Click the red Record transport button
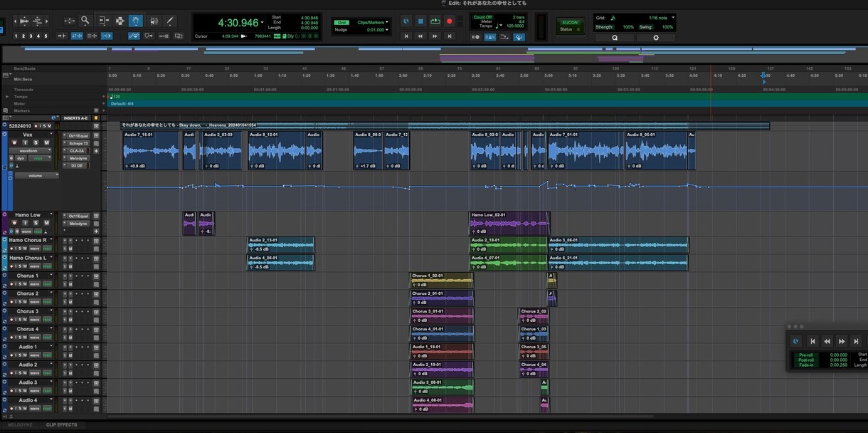 pyautogui.click(x=450, y=21)
